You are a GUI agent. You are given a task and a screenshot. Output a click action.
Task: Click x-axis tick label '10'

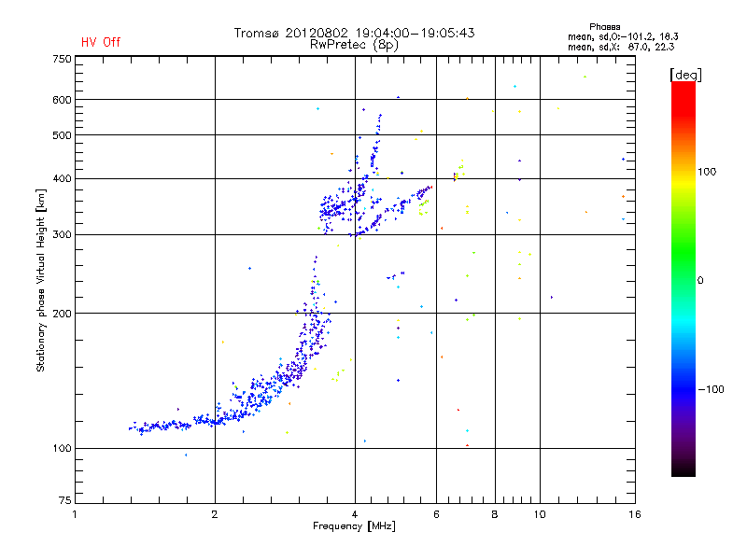(x=540, y=514)
